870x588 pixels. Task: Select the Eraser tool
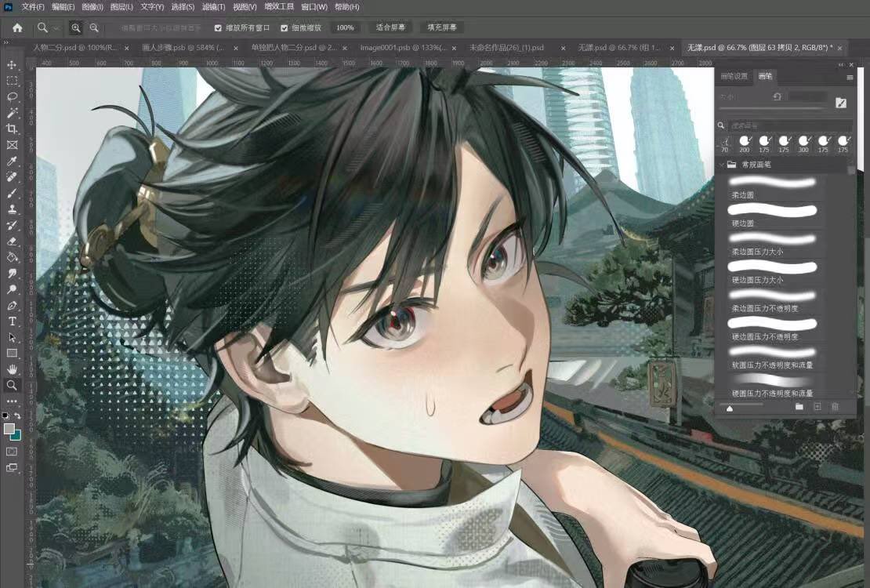pyautogui.click(x=12, y=241)
